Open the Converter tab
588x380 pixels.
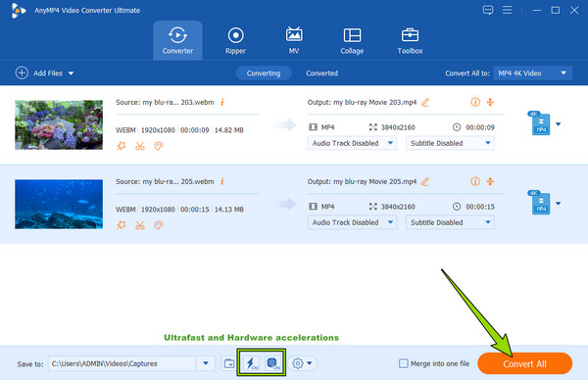(x=177, y=40)
